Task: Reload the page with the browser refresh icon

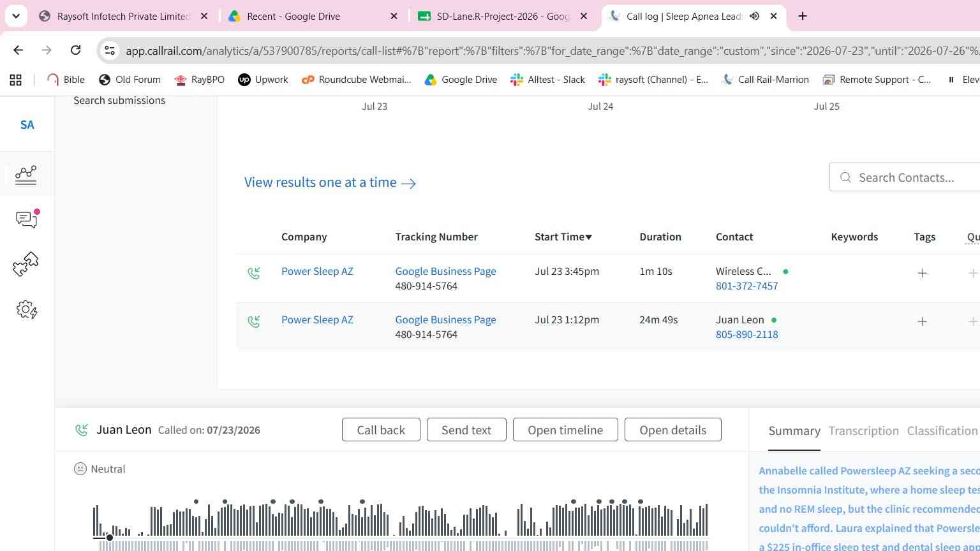Action: (x=75, y=50)
